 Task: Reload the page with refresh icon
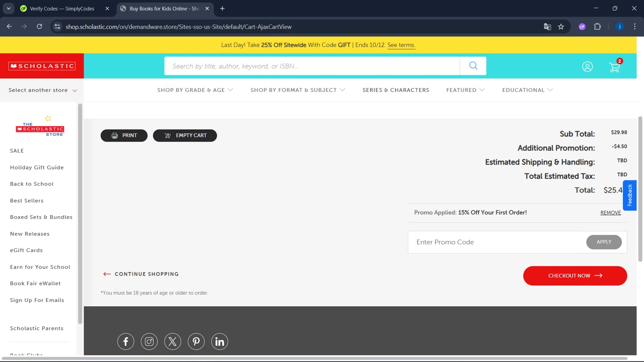coord(39,27)
